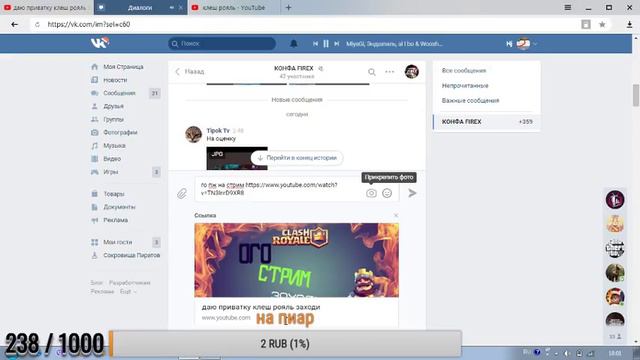The height and width of the screenshot is (360, 640).
Task: Open Мои гости app link
Action: tap(117, 242)
